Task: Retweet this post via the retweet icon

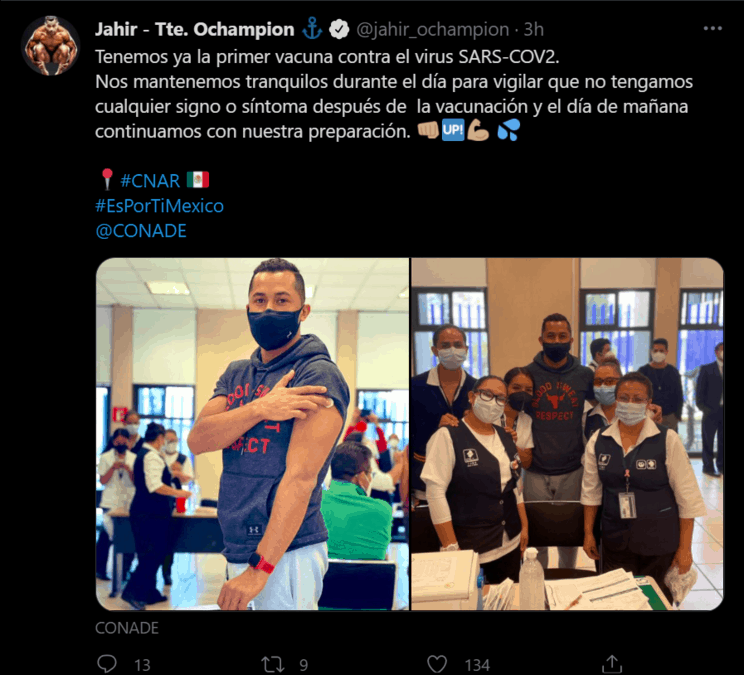Action: pyautogui.click(x=273, y=664)
